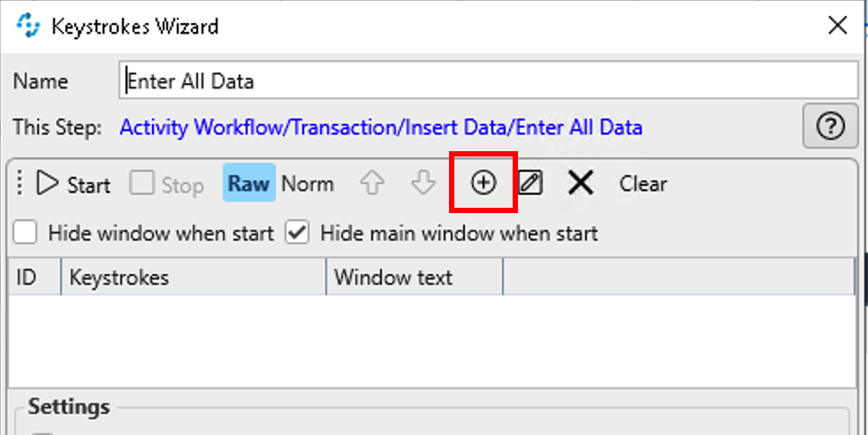Uncheck Hide main window when start
This screenshot has height=435, width=868.
point(298,233)
